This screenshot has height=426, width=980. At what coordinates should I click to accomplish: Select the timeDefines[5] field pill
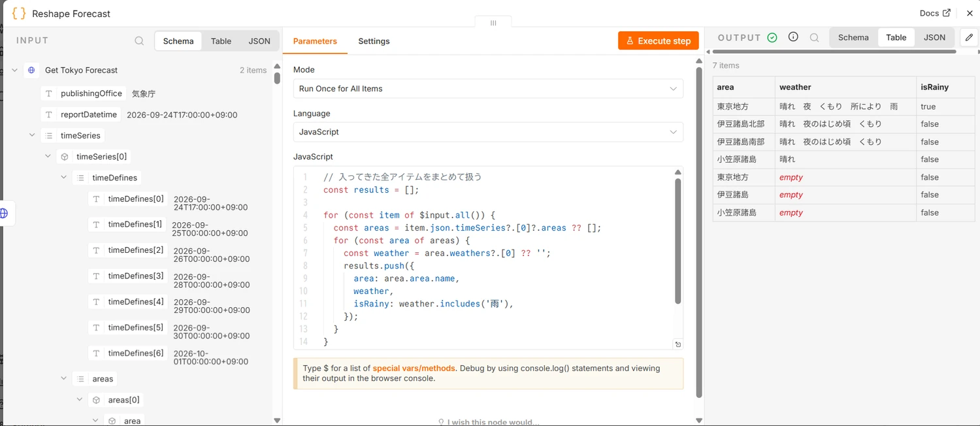(127, 327)
